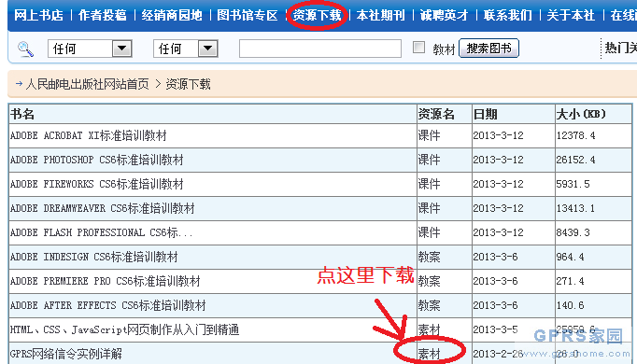Screen dimensions: 637x364
Task: Open ADOBE FLASH PROFESSIONAL CS6标... title
Action: coord(102,232)
